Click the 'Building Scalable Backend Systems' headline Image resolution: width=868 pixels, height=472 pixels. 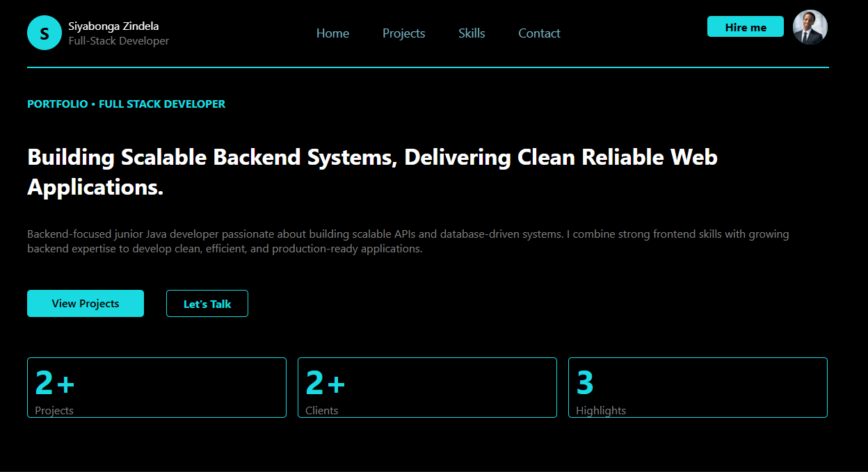point(372,172)
